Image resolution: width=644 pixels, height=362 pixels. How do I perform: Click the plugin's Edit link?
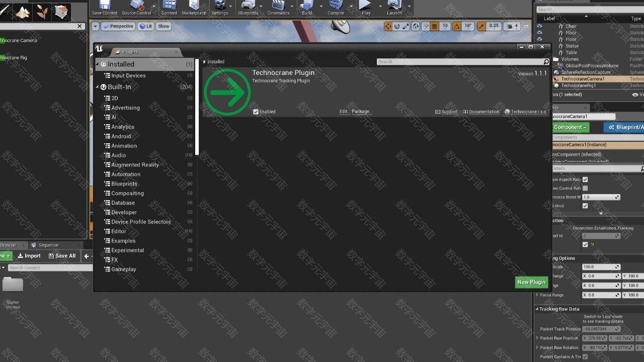point(344,112)
